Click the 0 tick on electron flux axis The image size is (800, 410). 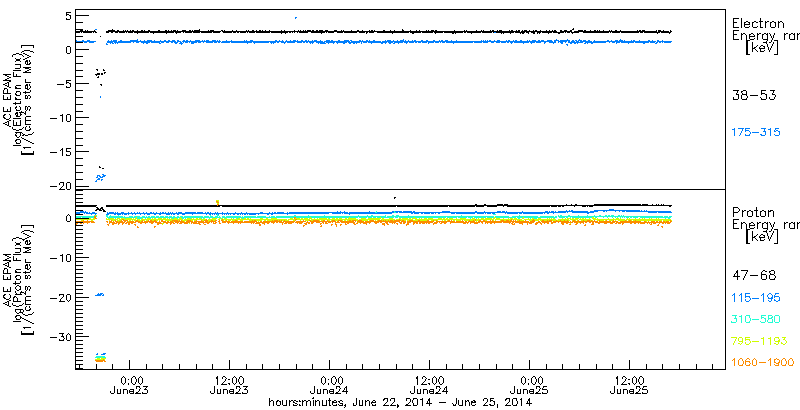66,50
